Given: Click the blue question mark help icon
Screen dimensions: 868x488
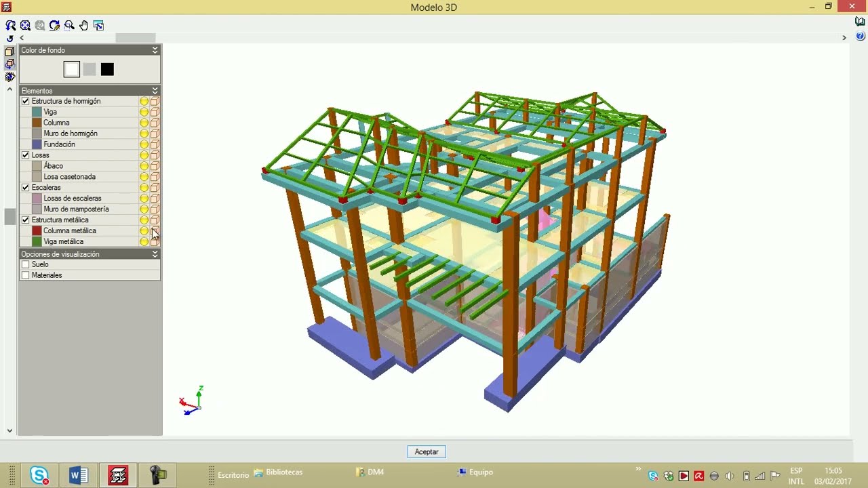Looking at the screenshot, I should (860, 37).
